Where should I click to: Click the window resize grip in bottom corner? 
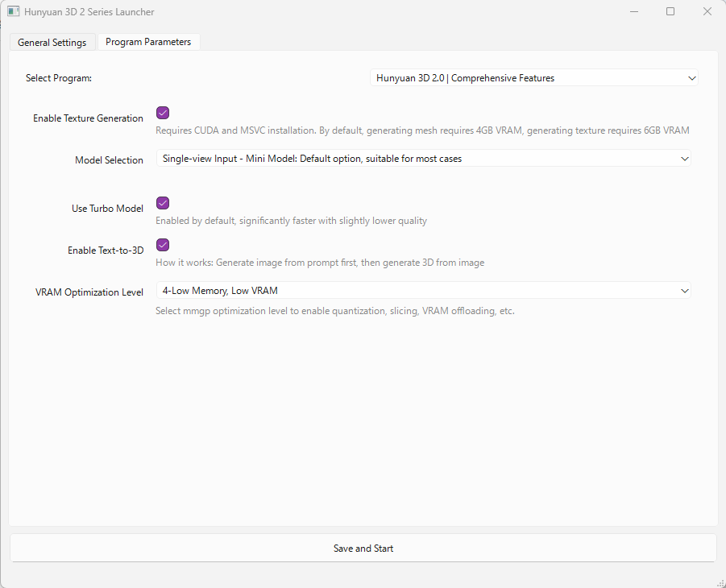pos(720,582)
